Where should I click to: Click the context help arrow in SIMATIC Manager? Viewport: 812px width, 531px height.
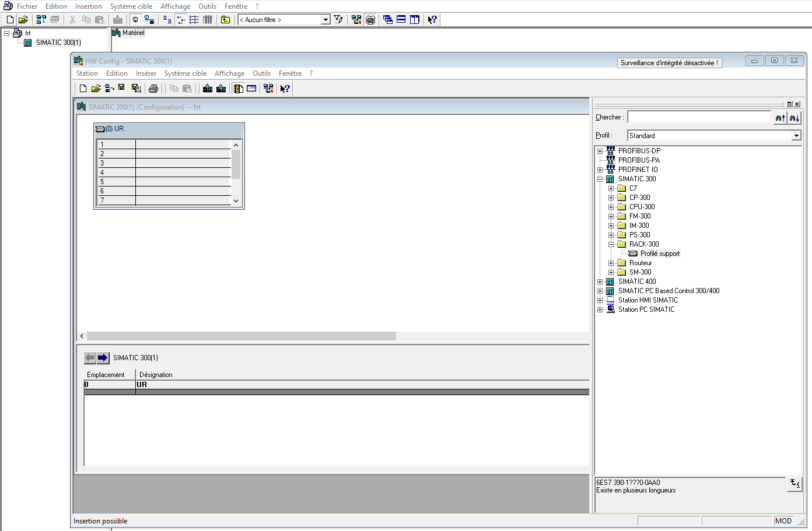(x=432, y=19)
